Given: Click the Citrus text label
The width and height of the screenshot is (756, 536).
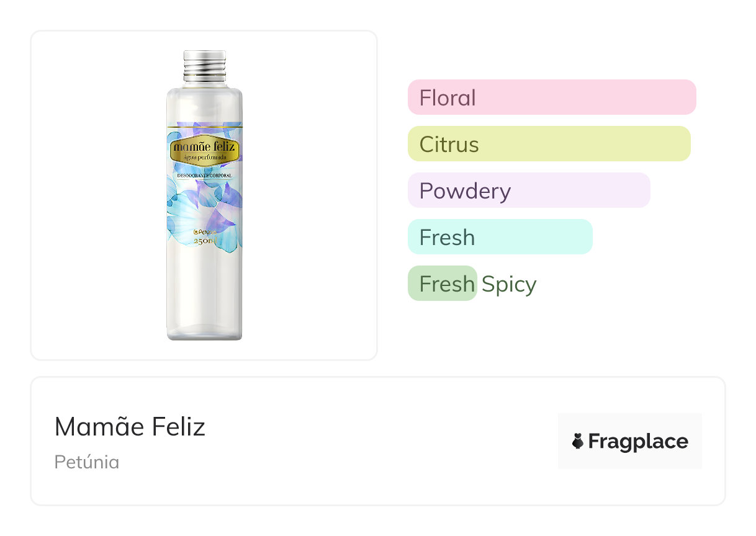Looking at the screenshot, I should pyautogui.click(x=449, y=145).
